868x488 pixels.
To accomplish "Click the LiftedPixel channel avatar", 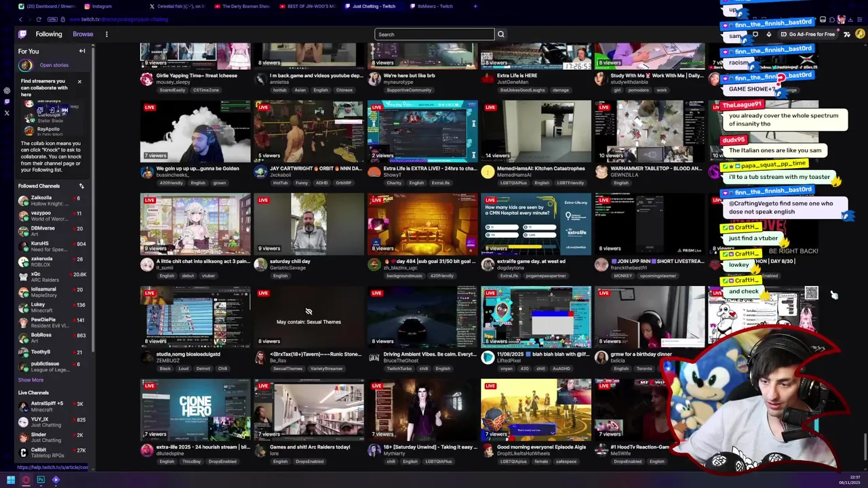I will coord(488,357).
